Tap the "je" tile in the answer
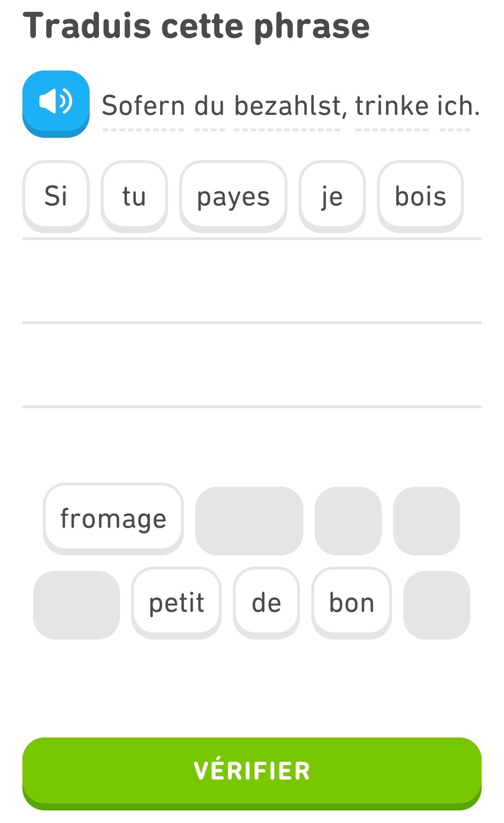Image resolution: width=504 pixels, height=823 pixels. point(332,196)
